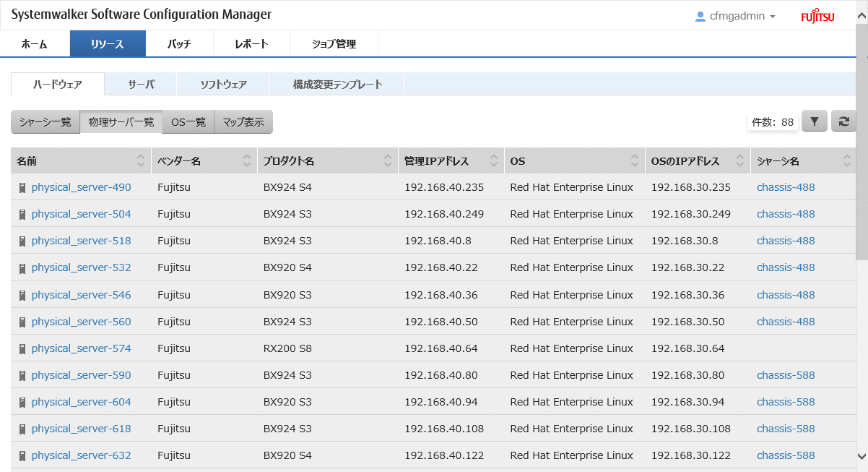Click server icon beside physical_server-532

(22, 268)
